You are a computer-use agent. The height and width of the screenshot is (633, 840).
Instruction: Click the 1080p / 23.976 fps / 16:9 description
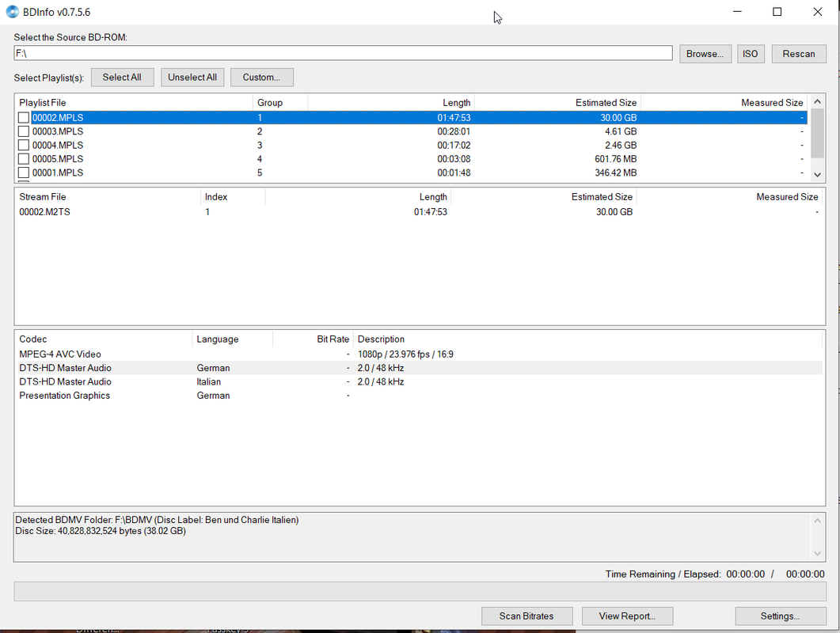coord(405,354)
